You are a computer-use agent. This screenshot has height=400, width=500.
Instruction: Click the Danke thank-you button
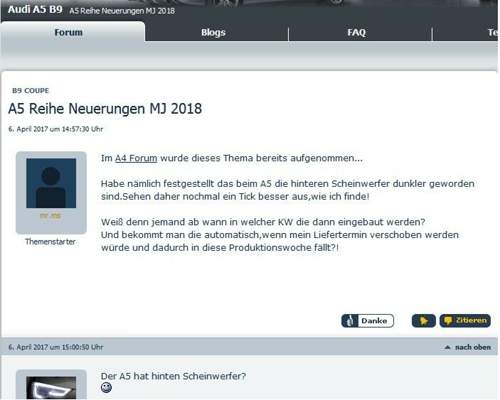(x=368, y=321)
